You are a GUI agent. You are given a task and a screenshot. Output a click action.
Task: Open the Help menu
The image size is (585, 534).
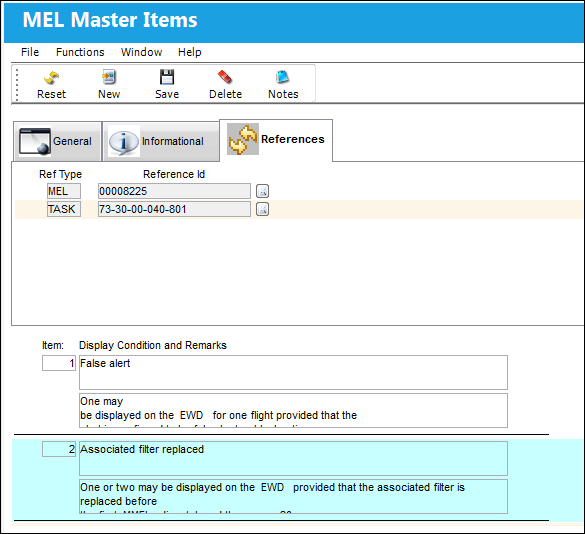190,52
